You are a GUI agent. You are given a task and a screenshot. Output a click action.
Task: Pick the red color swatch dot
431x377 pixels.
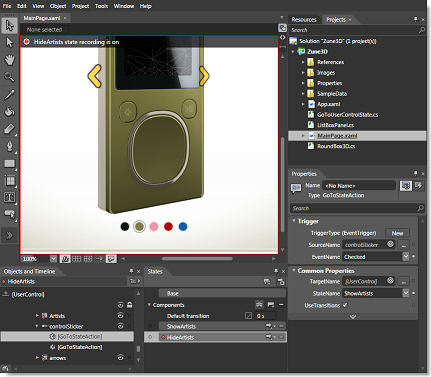(168, 227)
